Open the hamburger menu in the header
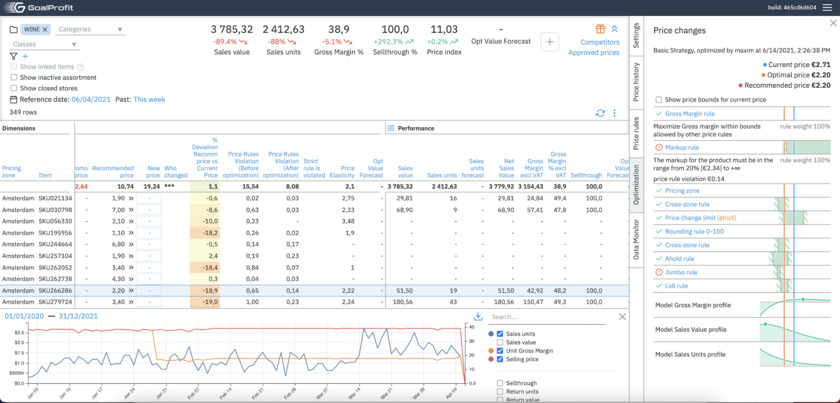The height and width of the screenshot is (403, 840). click(x=827, y=8)
